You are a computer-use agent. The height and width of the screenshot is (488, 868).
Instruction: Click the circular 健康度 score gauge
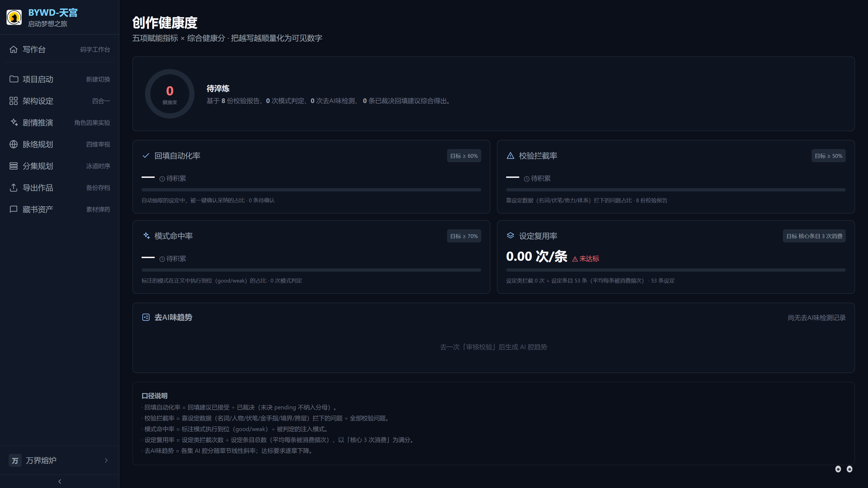pos(170,94)
